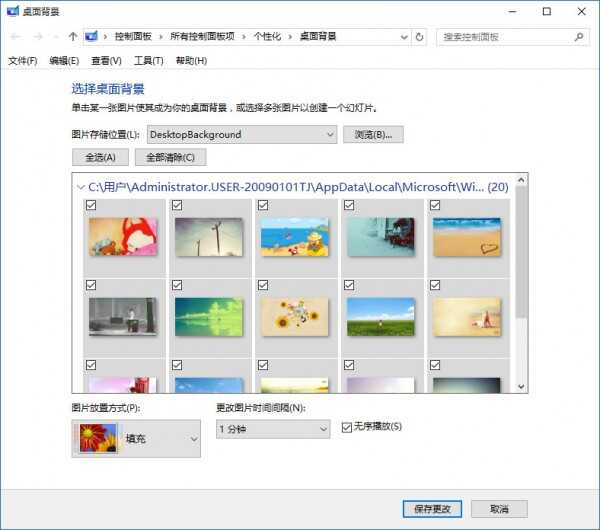This screenshot has width=600, height=530.
Task: Refresh the address bar location
Action: (x=419, y=37)
